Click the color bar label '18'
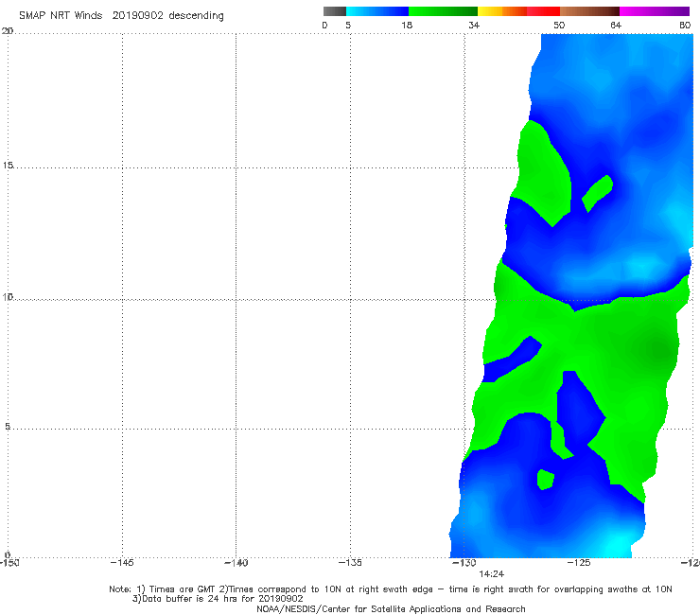This screenshot has width=700, height=615. [x=406, y=25]
